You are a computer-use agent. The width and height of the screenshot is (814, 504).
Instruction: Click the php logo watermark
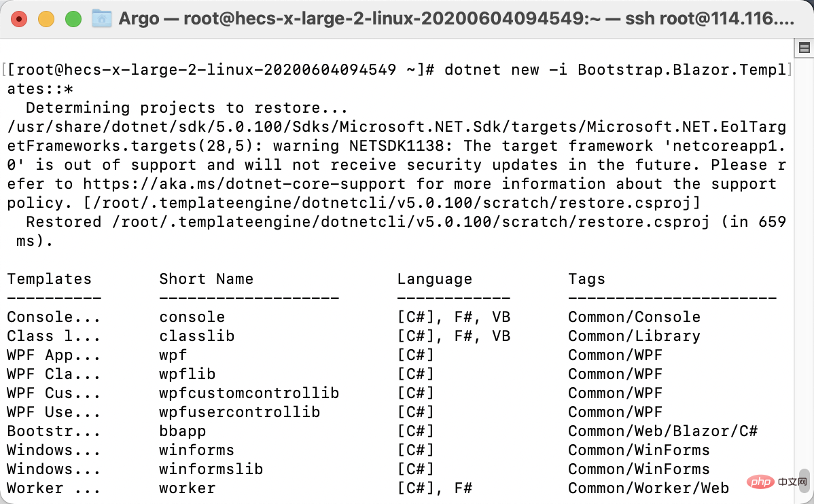pyautogui.click(x=761, y=482)
